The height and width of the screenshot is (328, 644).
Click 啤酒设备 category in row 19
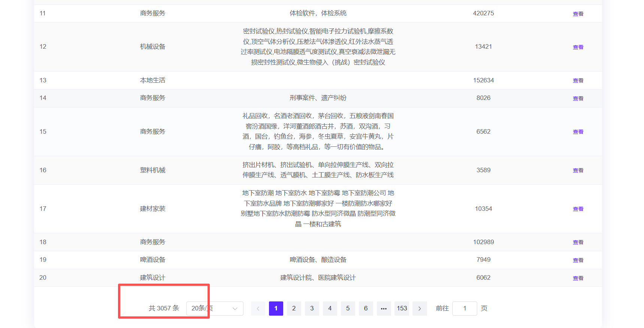click(152, 259)
